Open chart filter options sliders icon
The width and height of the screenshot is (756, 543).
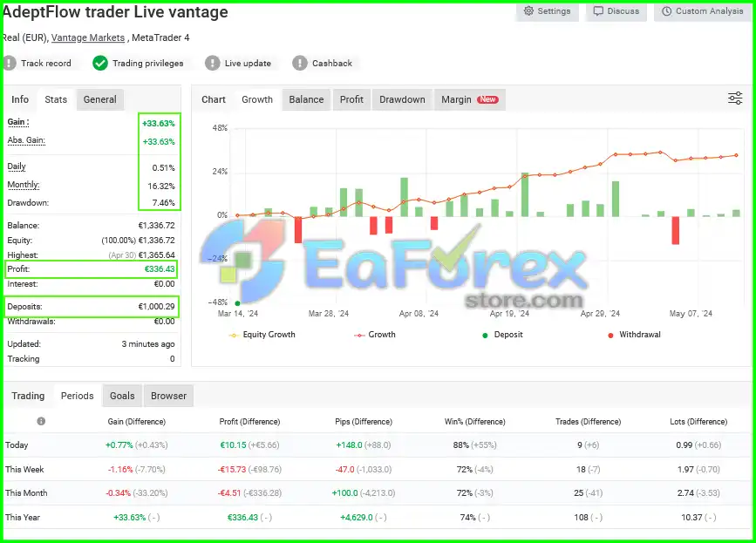[735, 98]
